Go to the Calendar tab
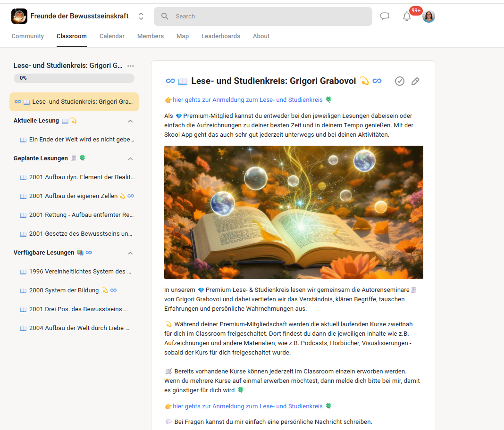Viewport: 504px width, 430px height. coord(112,36)
